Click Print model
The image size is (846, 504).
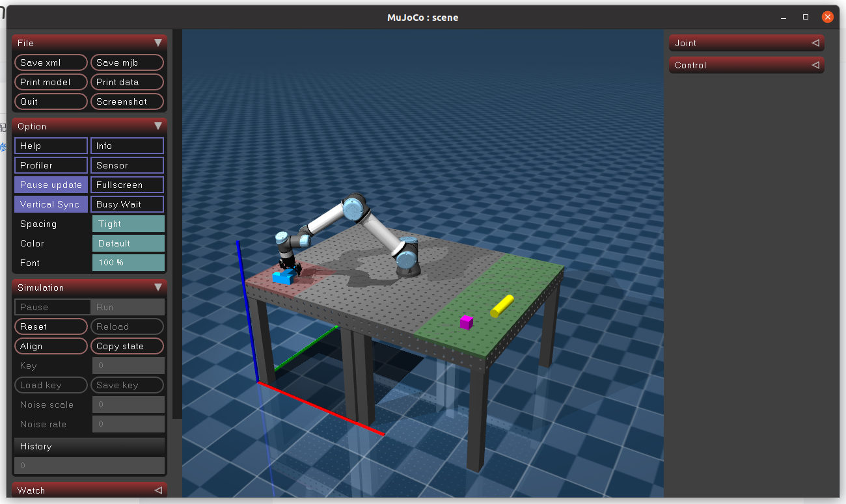(x=51, y=82)
